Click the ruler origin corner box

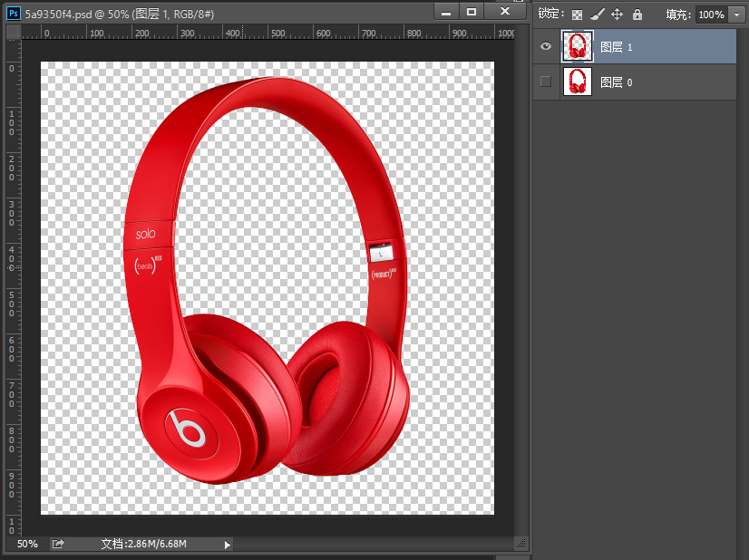14,32
